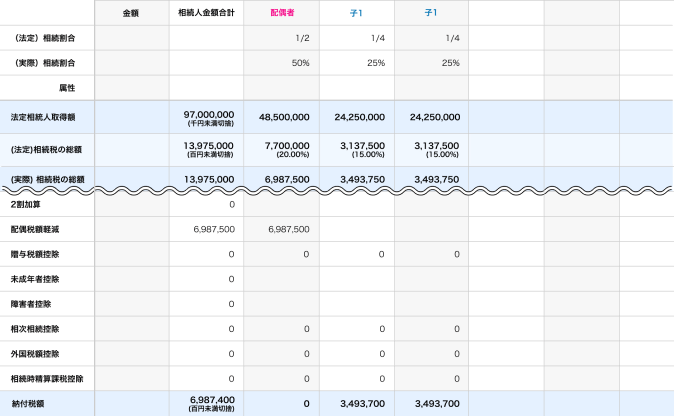The height and width of the screenshot is (416, 674).
Task: Select the 外国税額控除 row label
Action: tap(35, 354)
